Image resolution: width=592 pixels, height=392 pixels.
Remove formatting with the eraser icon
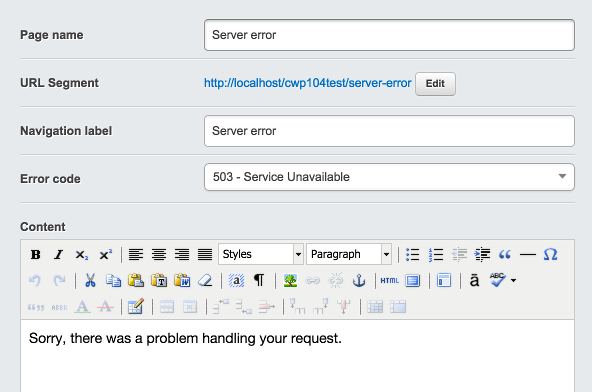[x=205, y=281]
